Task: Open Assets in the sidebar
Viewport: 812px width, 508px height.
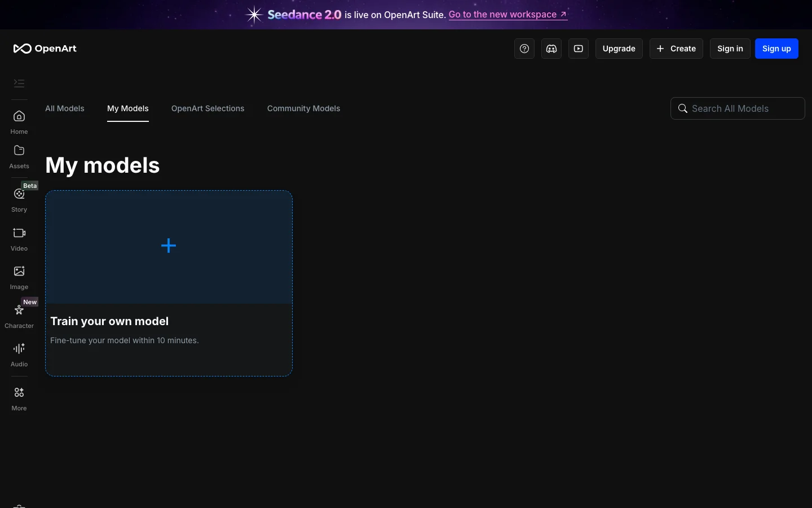Action: (x=19, y=157)
